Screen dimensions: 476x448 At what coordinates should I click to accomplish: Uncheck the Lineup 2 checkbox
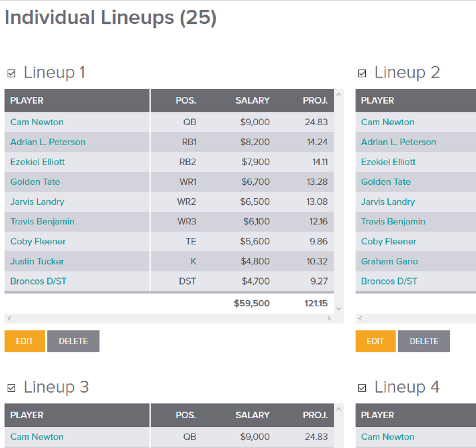362,73
